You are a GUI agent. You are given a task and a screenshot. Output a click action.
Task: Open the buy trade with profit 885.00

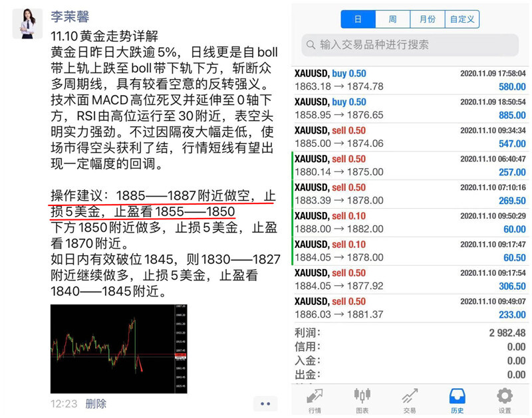point(410,108)
